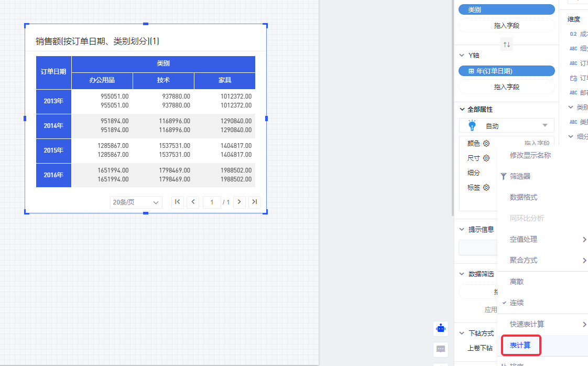
Task: Open the size settings gear icon
Action: tap(486, 158)
